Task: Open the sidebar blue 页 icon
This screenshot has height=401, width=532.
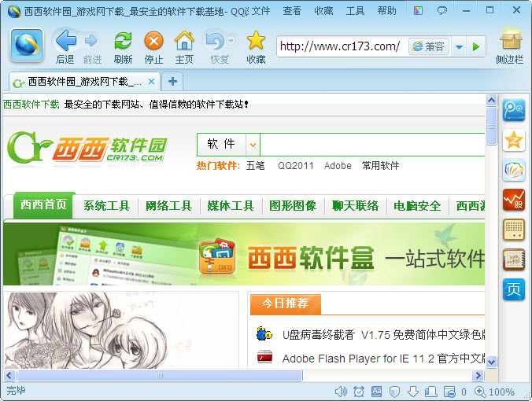Action: click(514, 289)
